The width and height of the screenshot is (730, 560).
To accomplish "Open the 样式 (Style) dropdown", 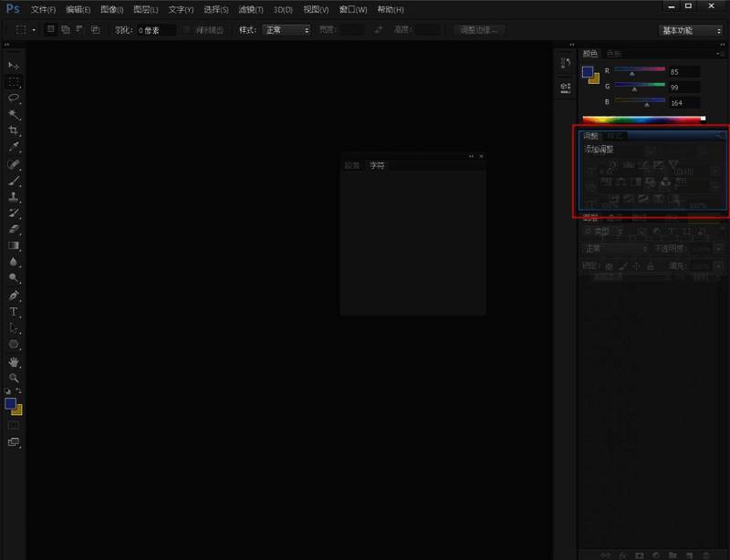I will [287, 30].
